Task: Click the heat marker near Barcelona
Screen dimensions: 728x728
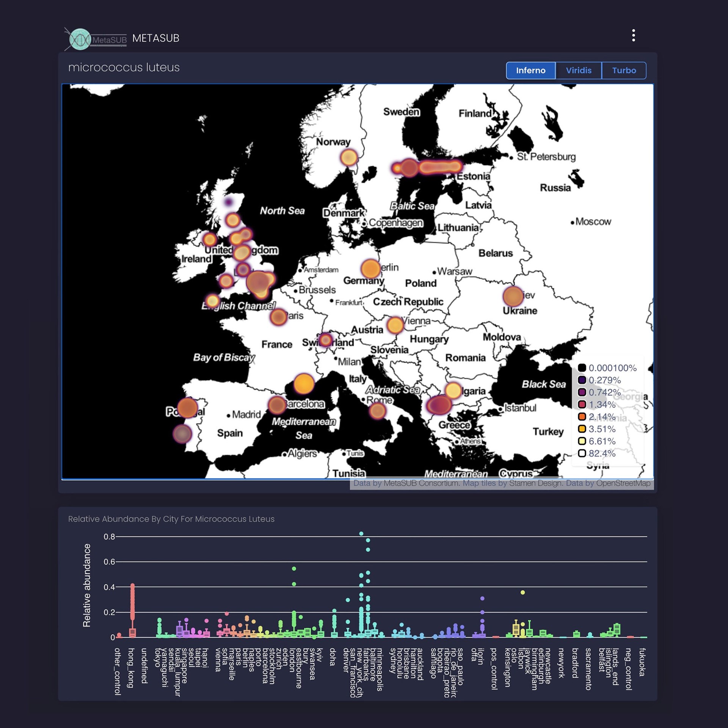Action: point(277,405)
